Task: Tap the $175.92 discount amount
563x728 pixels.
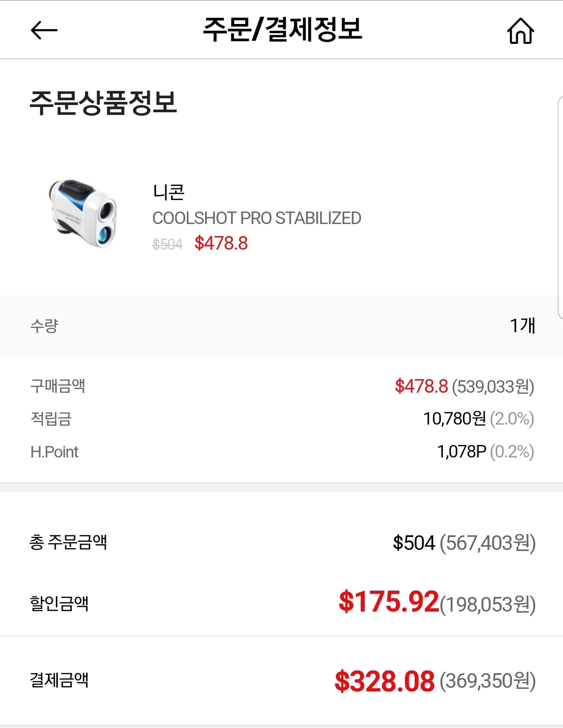Action: pos(389,602)
